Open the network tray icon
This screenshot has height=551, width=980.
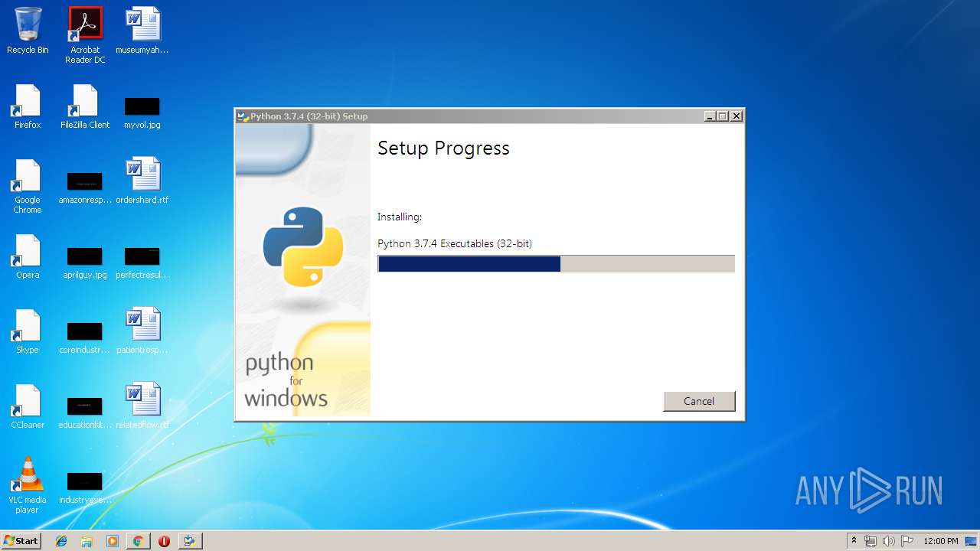click(x=871, y=541)
